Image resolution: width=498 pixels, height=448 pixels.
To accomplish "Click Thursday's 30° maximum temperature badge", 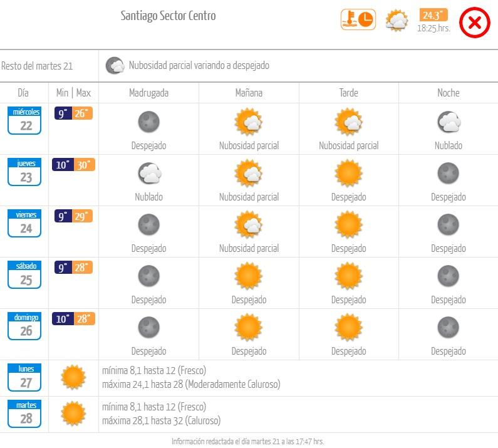I will coord(84,165).
